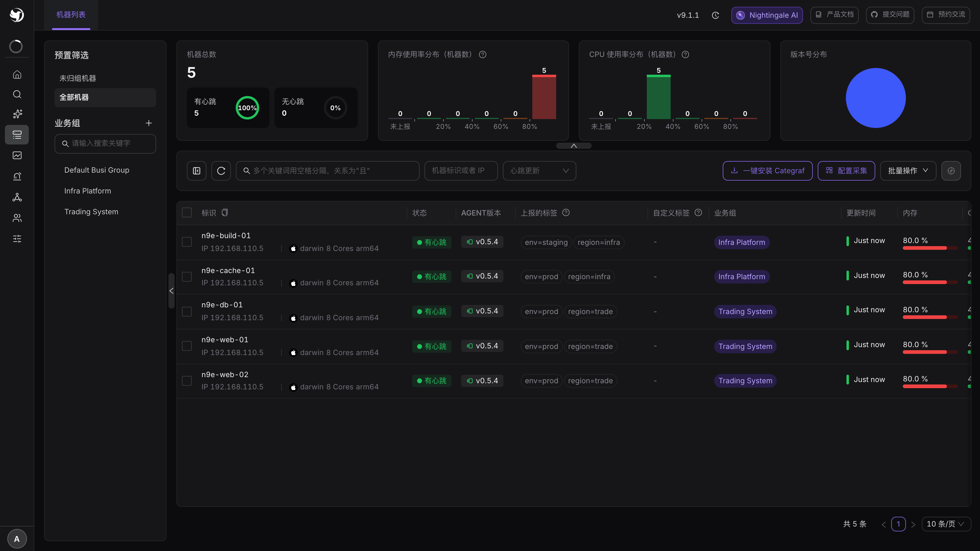This screenshot has width=980, height=551.
Task: Open the alarm bell sidebar icon
Action: [x=17, y=176]
